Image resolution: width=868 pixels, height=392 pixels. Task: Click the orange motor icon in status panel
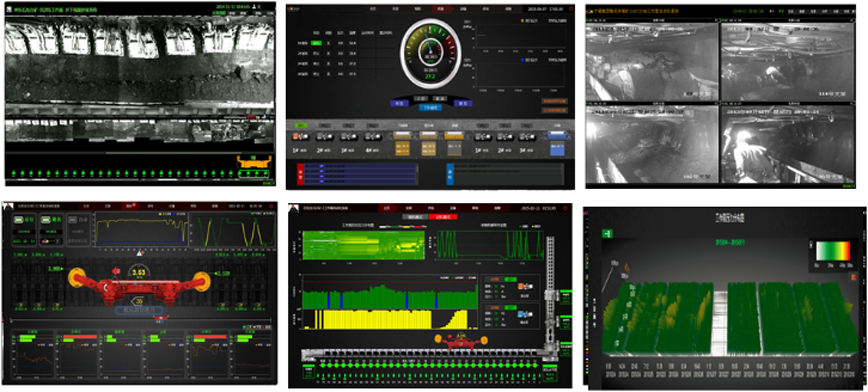[x=525, y=287]
